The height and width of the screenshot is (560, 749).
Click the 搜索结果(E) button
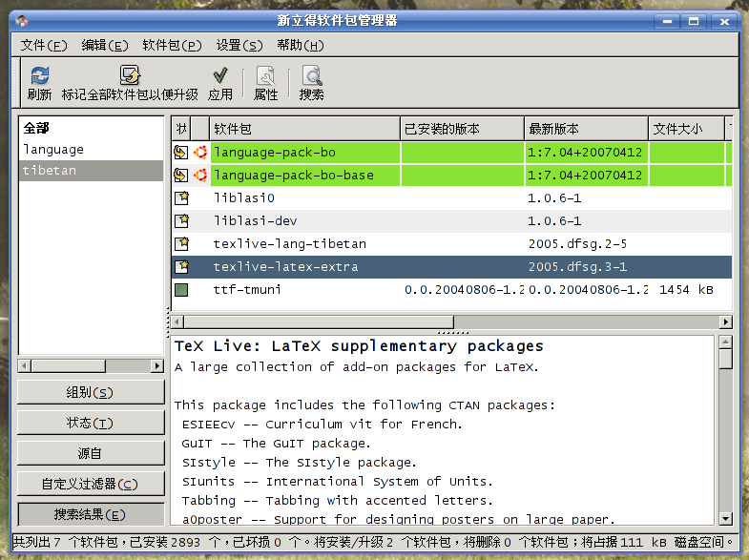91,514
